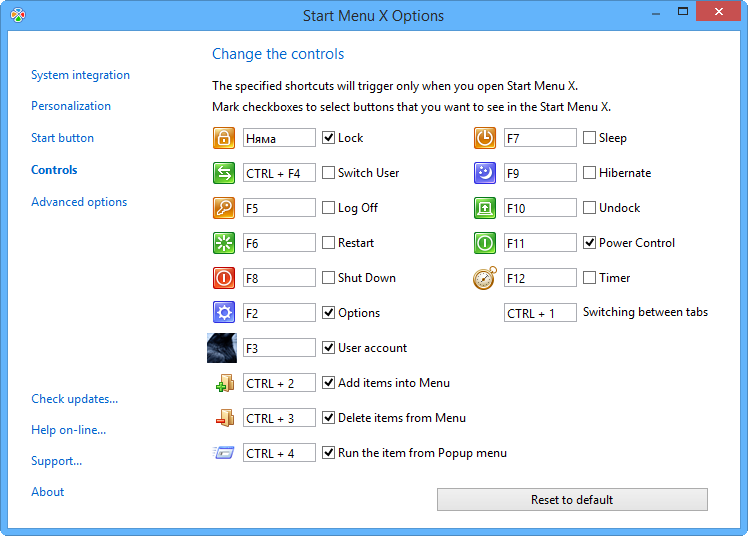Viewport: 748px width, 536px height.
Task: Uncheck the Power Control checkbox
Action: [589, 243]
